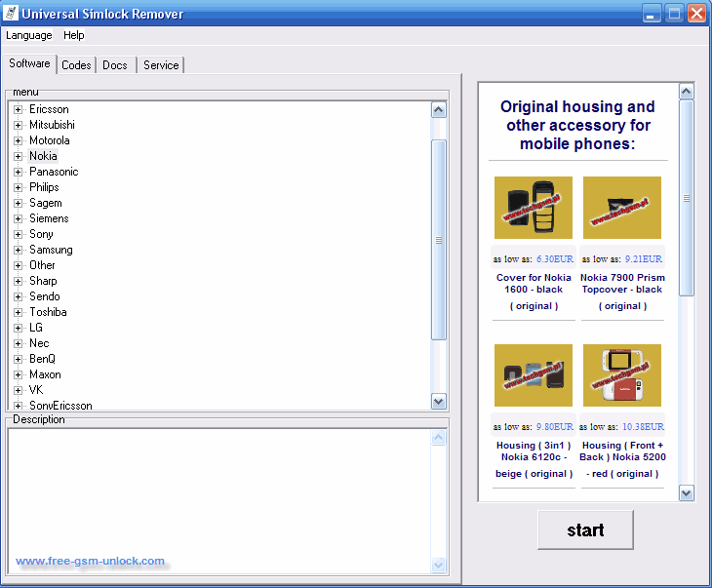Switch to the Service tab
The width and height of the screenshot is (712, 588).
click(x=161, y=65)
